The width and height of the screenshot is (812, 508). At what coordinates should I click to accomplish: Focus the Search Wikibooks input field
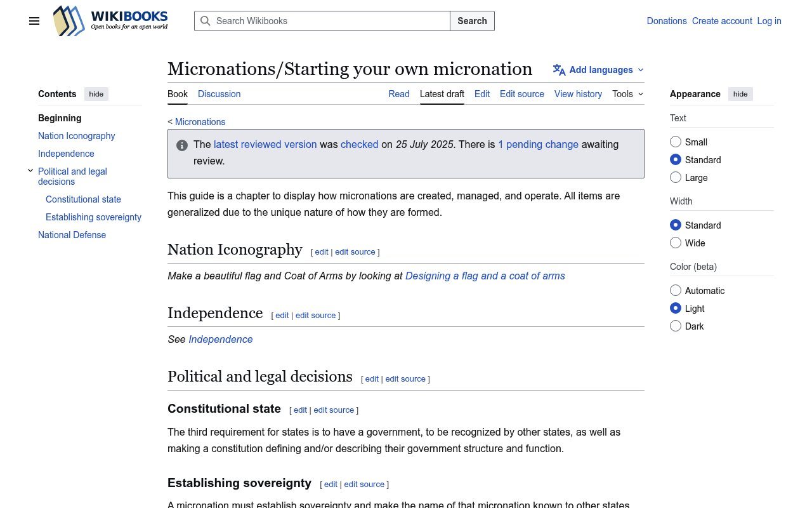click(322, 21)
